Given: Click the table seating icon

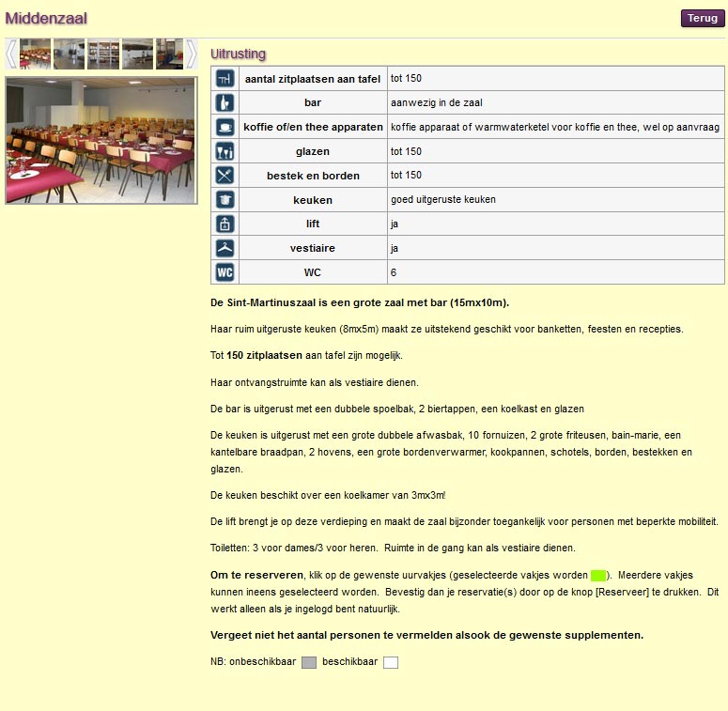Looking at the screenshot, I should tap(225, 79).
